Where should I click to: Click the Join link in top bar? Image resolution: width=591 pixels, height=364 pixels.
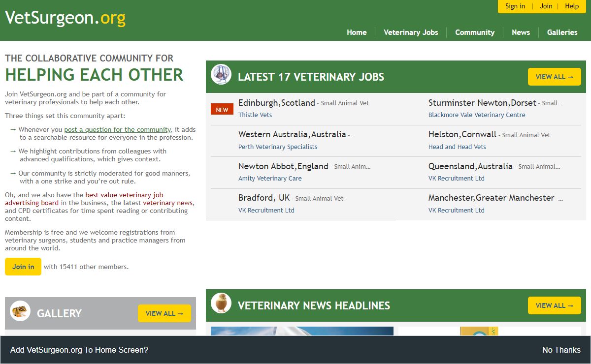pos(546,6)
